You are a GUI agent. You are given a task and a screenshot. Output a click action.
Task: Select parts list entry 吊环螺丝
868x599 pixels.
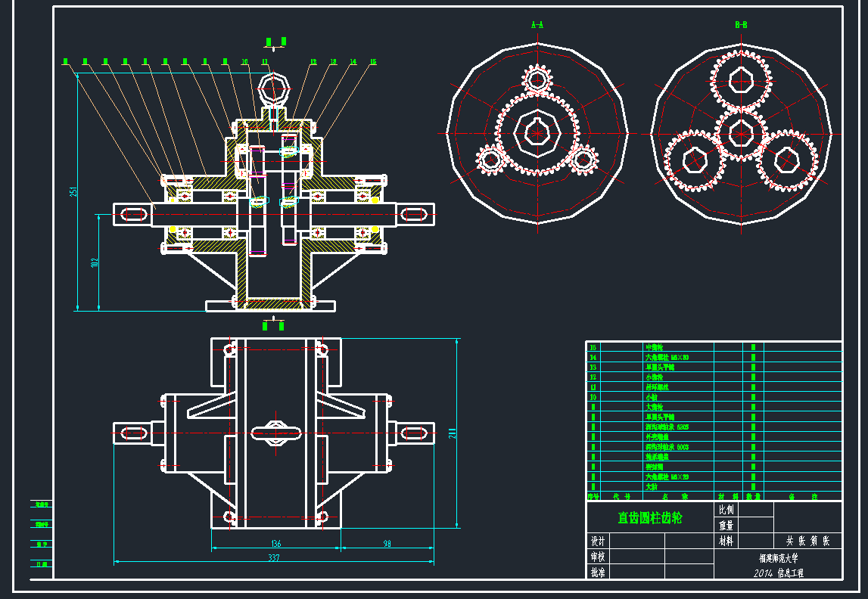(x=657, y=387)
